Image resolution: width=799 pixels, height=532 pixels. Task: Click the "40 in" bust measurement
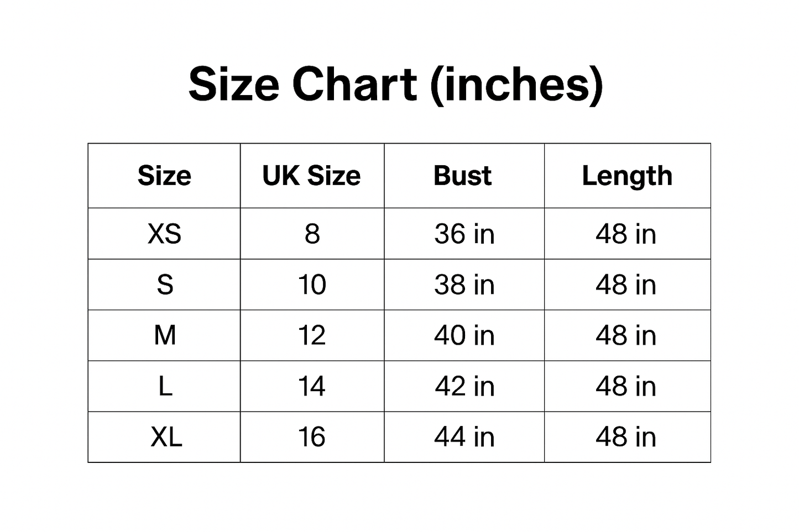coord(464,335)
